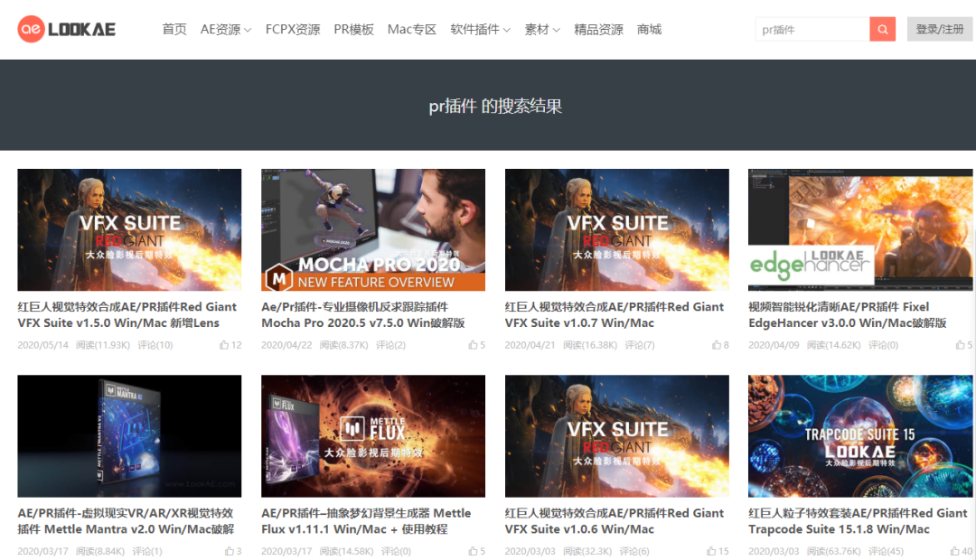This screenshot has height=560, width=976.
Task: Focus the pr插件 search input field
Action: (812, 29)
